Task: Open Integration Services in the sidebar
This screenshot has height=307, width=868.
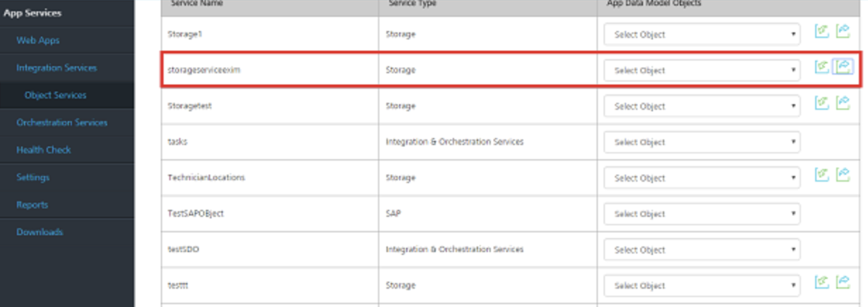Action: point(56,68)
